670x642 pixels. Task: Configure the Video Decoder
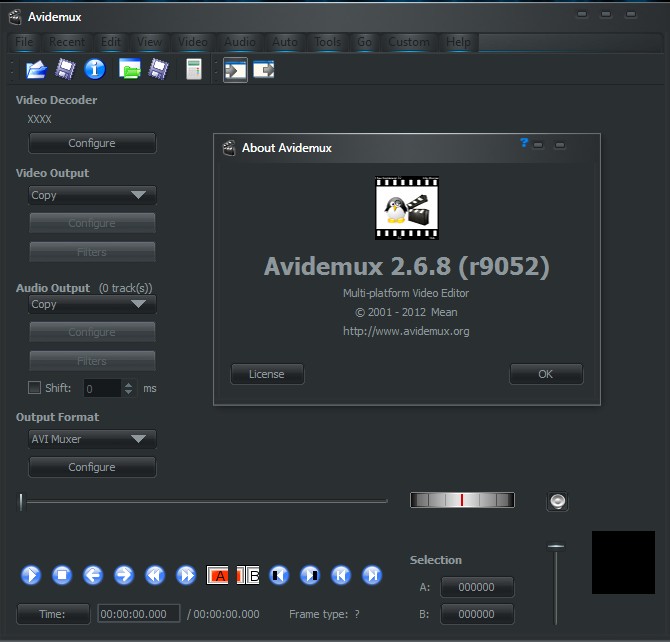tap(92, 143)
